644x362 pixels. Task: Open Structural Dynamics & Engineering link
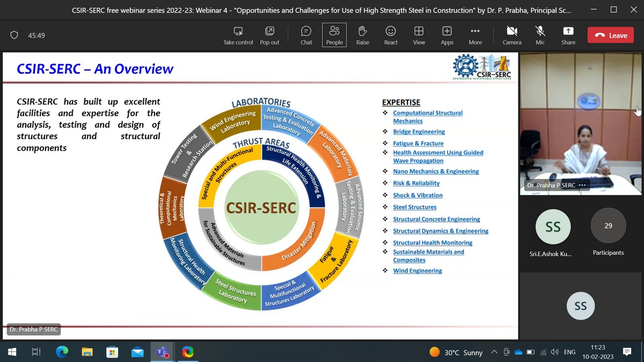pos(441,231)
